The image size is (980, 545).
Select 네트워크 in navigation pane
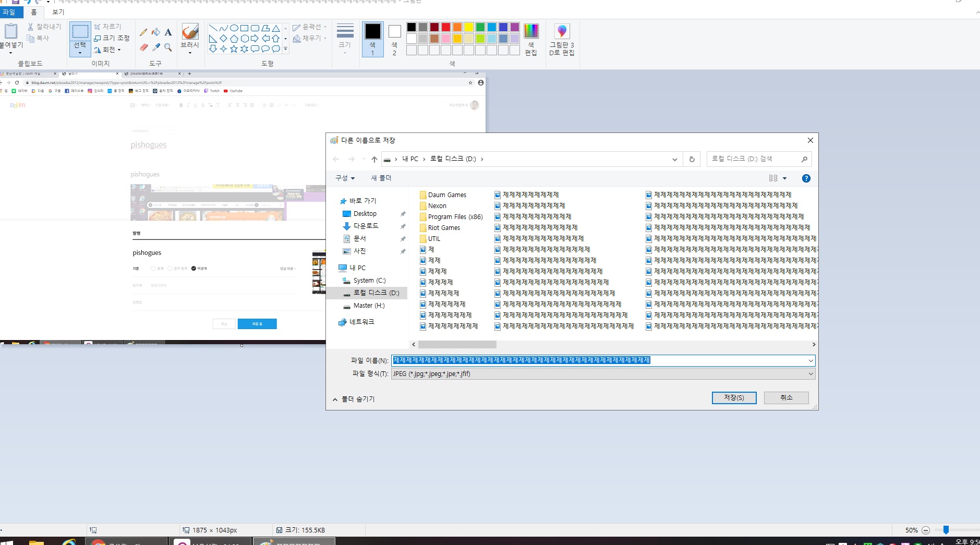(x=361, y=322)
